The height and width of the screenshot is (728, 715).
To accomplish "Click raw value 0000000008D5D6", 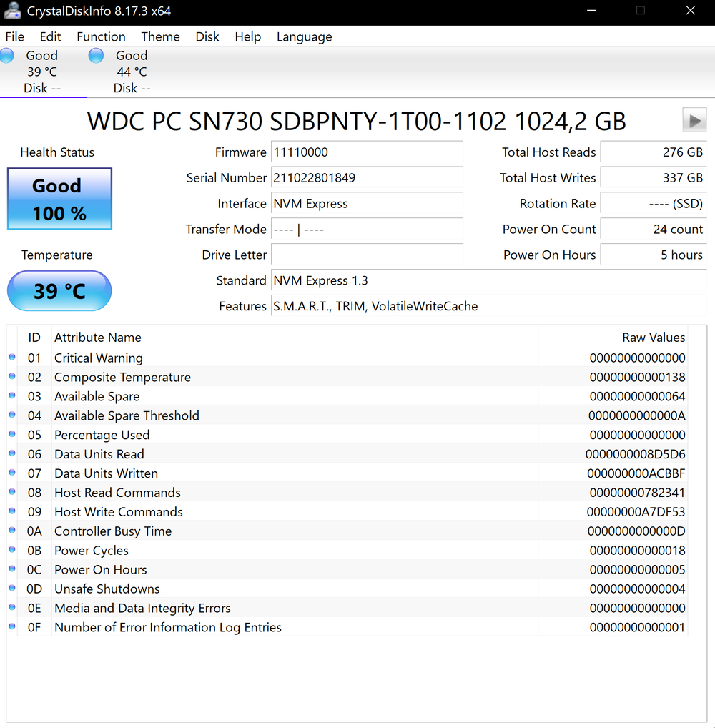I will tap(635, 454).
